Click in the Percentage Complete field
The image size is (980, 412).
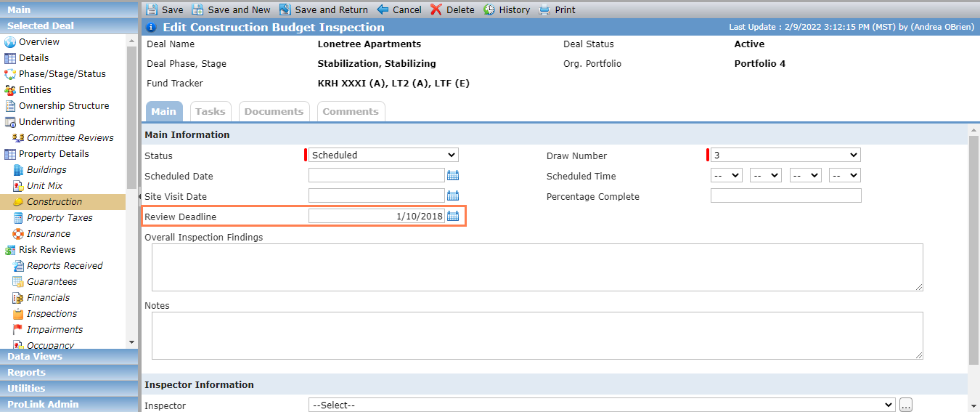coord(786,195)
